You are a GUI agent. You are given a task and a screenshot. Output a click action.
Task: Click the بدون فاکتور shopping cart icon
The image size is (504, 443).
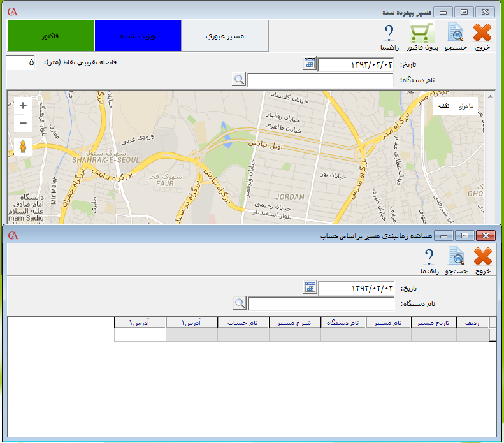(x=422, y=33)
